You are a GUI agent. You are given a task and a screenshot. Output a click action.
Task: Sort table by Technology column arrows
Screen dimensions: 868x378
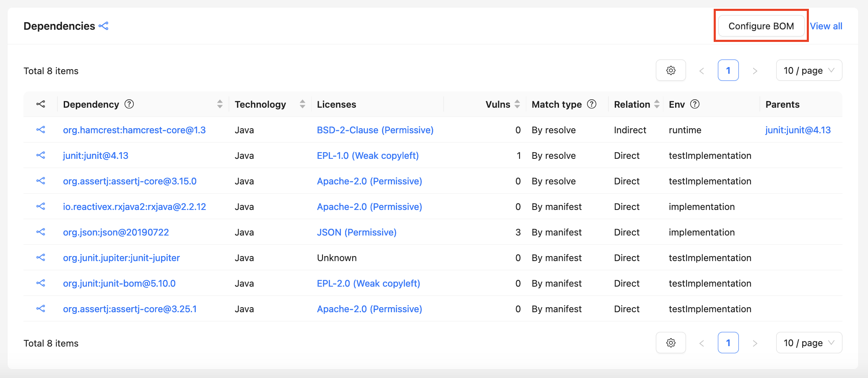(x=302, y=104)
